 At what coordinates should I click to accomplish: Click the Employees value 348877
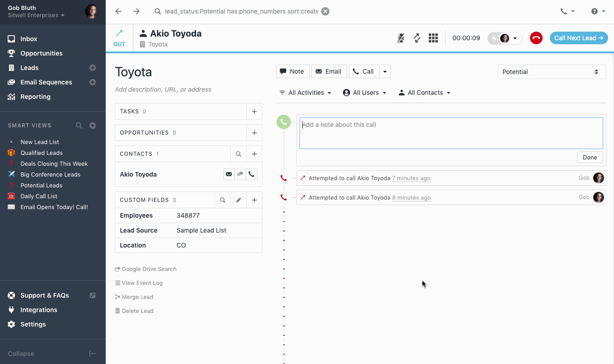(x=188, y=215)
